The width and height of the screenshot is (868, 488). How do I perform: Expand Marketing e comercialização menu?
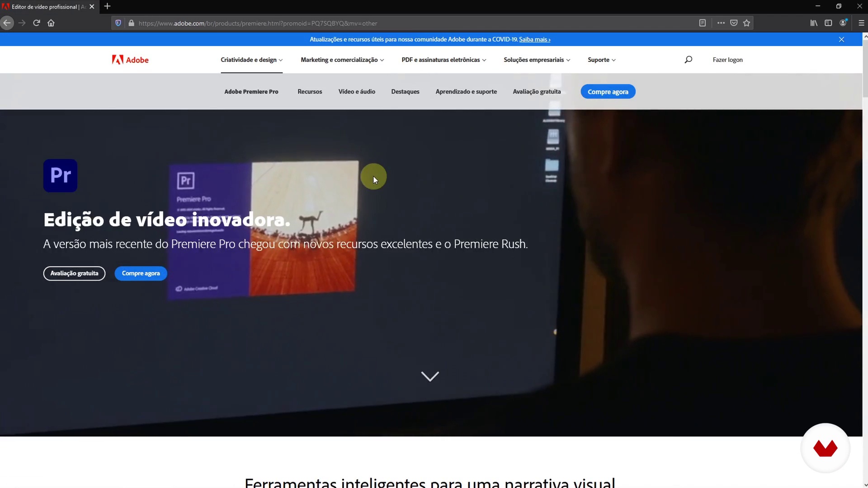pos(342,60)
